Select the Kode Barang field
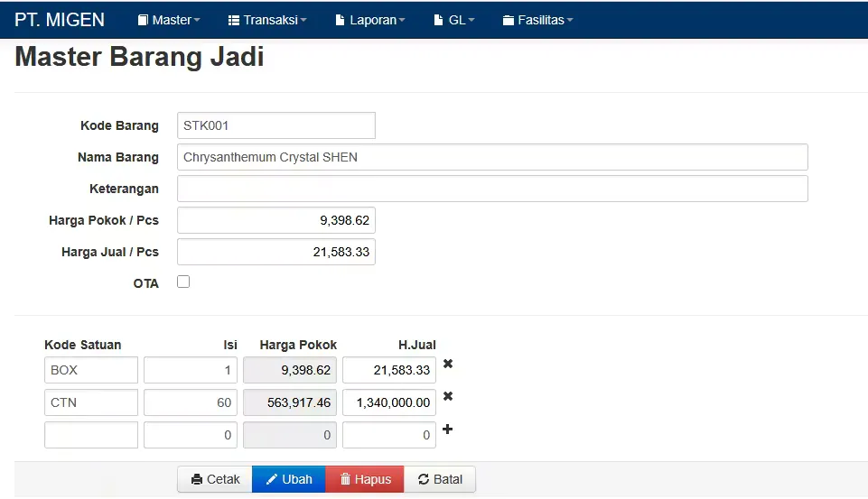Viewport: 868px width, 499px height. pyautogui.click(x=276, y=125)
